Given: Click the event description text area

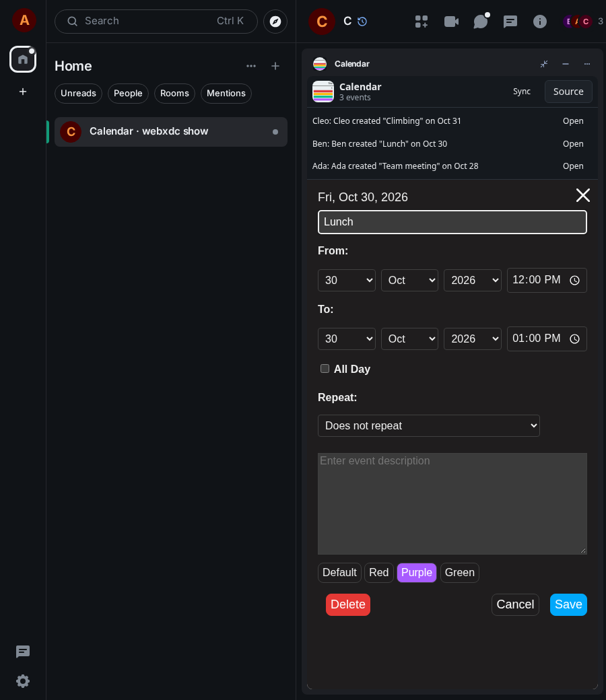Looking at the screenshot, I should coord(452,503).
